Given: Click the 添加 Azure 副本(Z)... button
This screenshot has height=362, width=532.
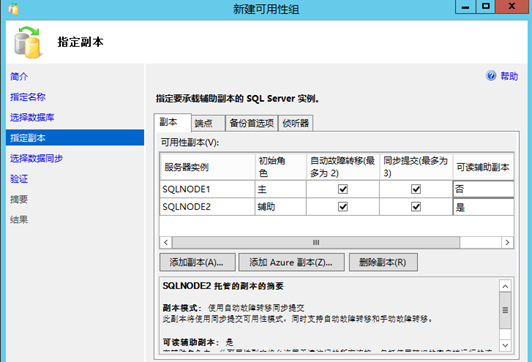Looking at the screenshot, I should click(x=291, y=262).
